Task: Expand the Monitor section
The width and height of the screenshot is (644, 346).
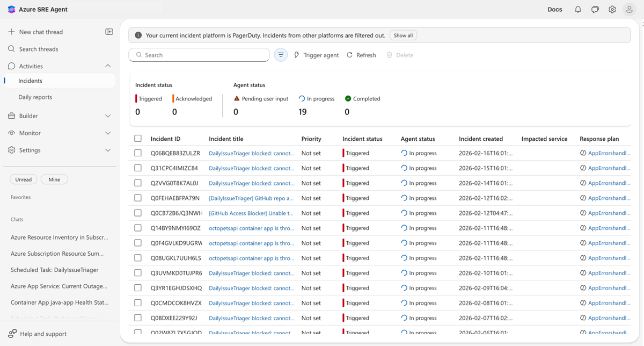Action: 107,133
